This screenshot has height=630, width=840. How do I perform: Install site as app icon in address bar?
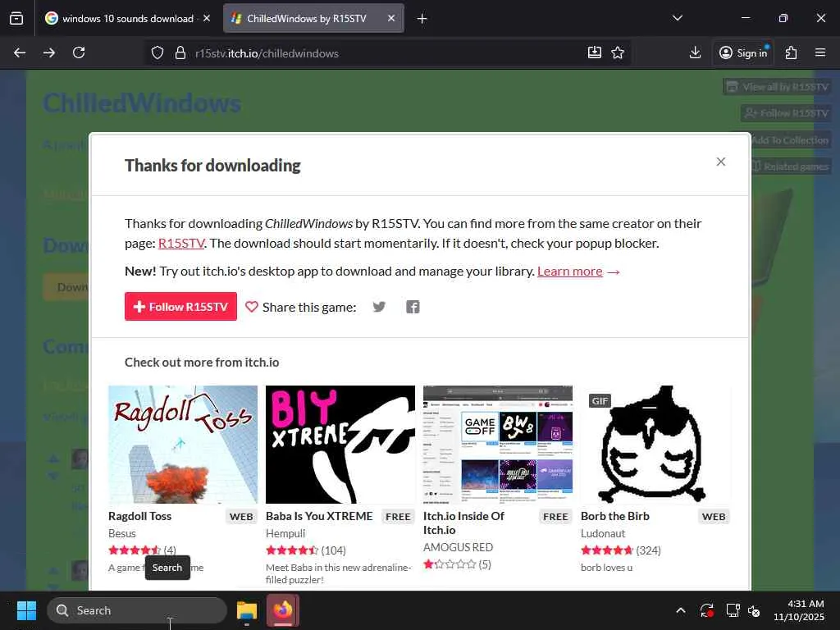(x=595, y=52)
